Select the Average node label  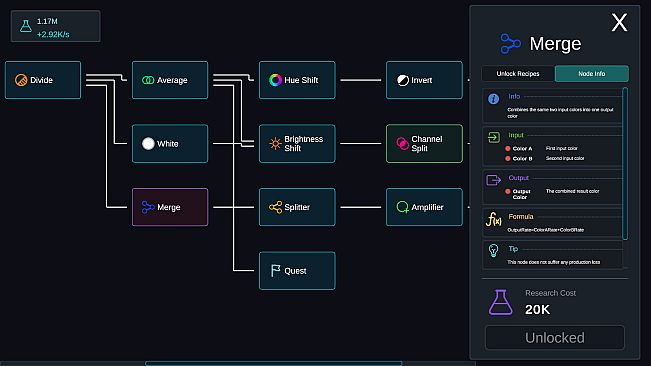(172, 80)
